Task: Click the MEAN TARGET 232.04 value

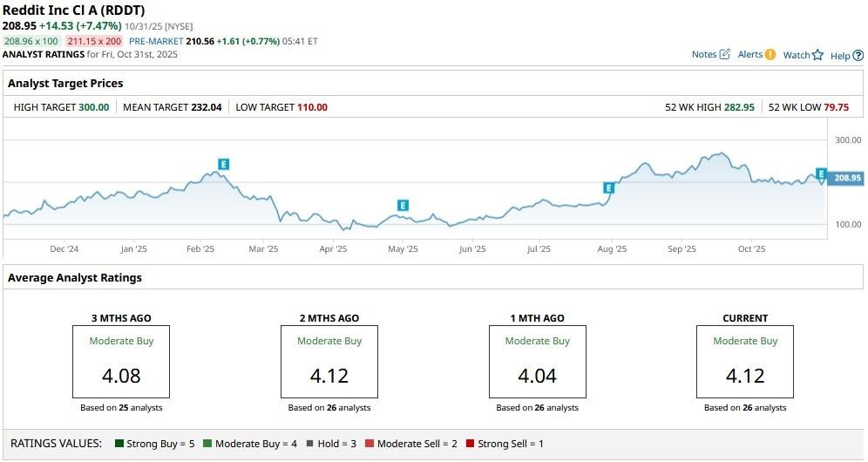Action: tap(207, 107)
